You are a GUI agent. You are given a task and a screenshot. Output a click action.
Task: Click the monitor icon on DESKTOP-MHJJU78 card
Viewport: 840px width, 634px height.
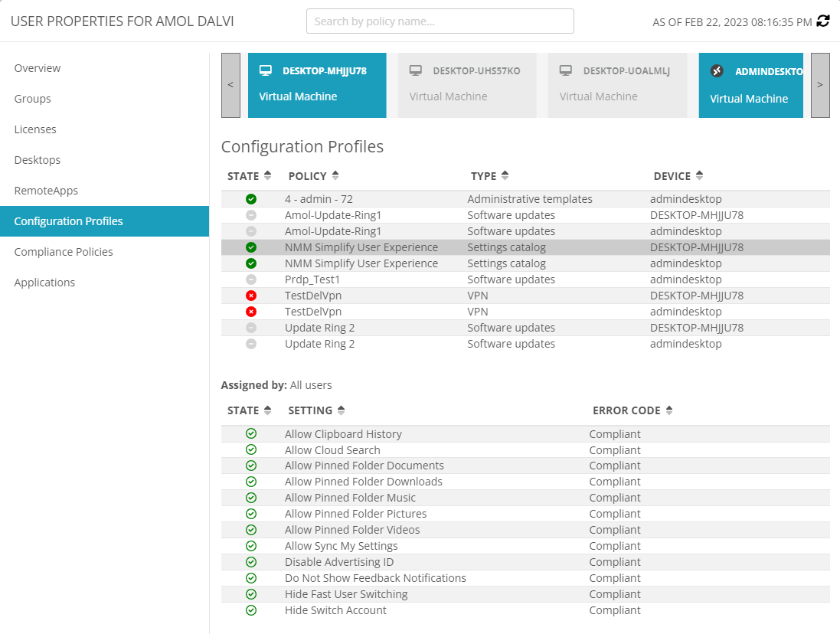coord(266,70)
